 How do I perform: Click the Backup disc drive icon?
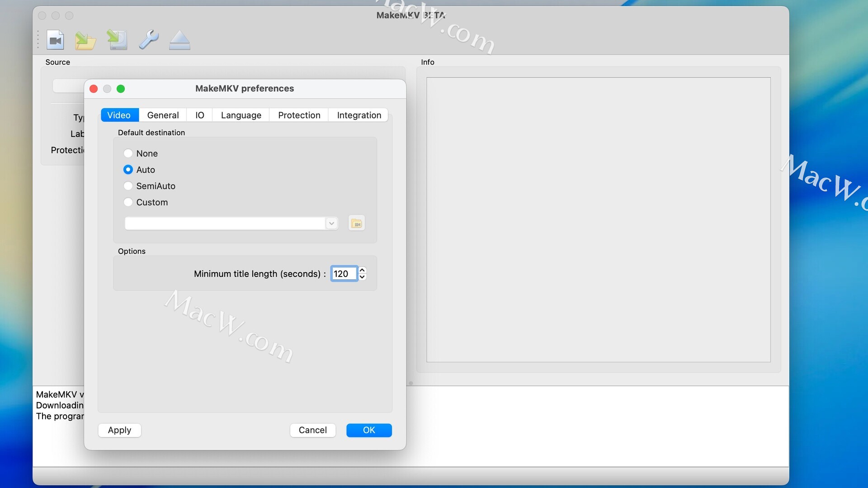tap(117, 40)
